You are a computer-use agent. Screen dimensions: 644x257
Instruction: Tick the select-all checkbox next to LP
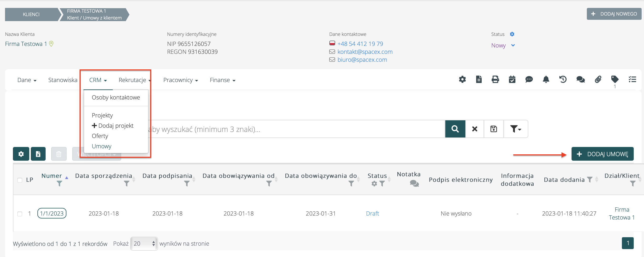pos(20,180)
